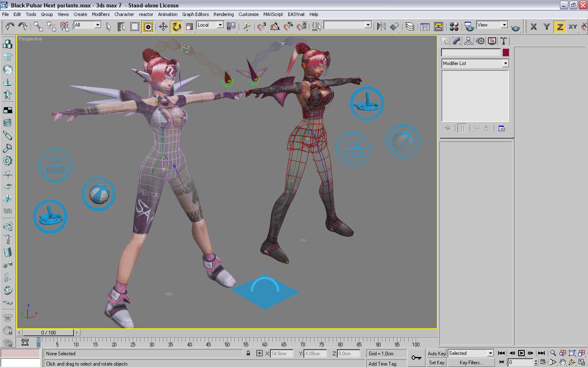Activate the Unlink Selection tool

[51, 27]
